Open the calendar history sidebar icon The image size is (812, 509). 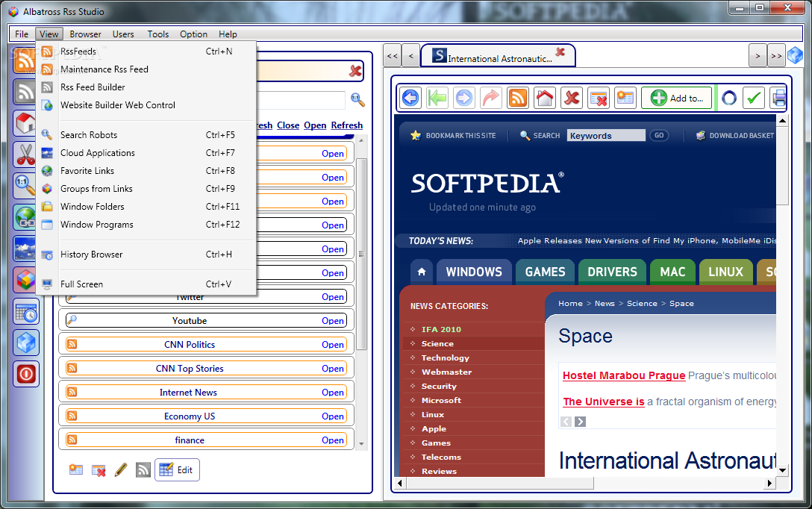tap(26, 312)
